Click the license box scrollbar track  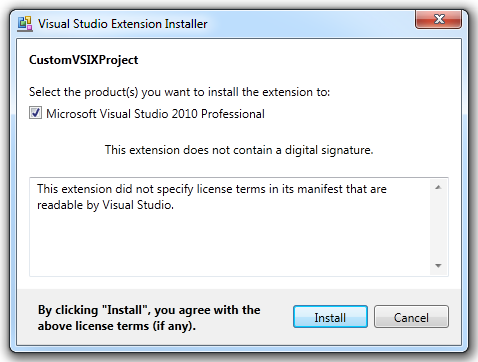pyautogui.click(x=438, y=227)
